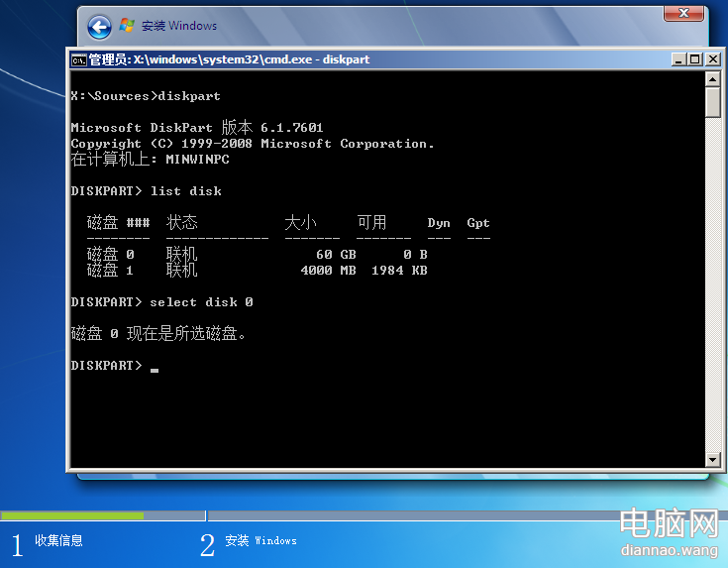Maximize the cmd.exe diskpart window
The height and width of the screenshot is (568, 728).
(x=693, y=59)
